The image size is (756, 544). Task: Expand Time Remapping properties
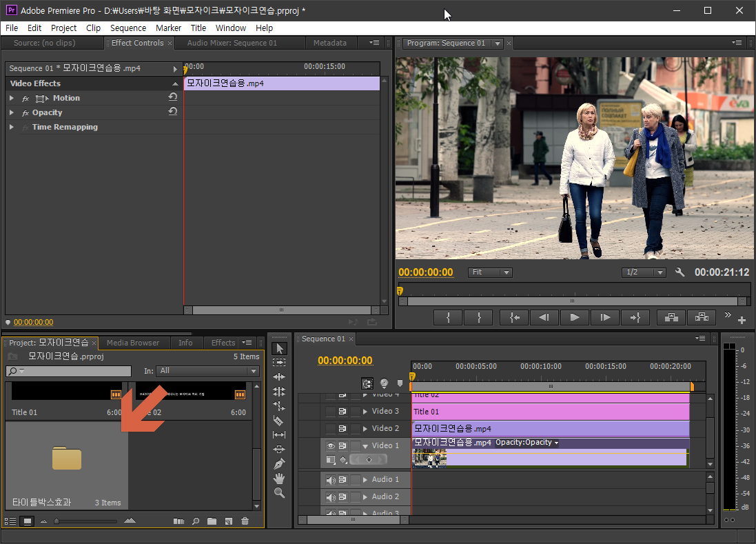point(12,127)
